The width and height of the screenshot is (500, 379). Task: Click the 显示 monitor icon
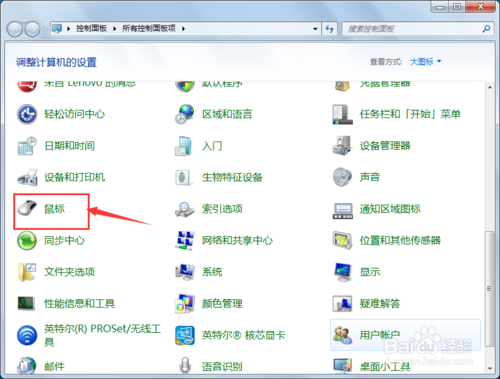[343, 272]
